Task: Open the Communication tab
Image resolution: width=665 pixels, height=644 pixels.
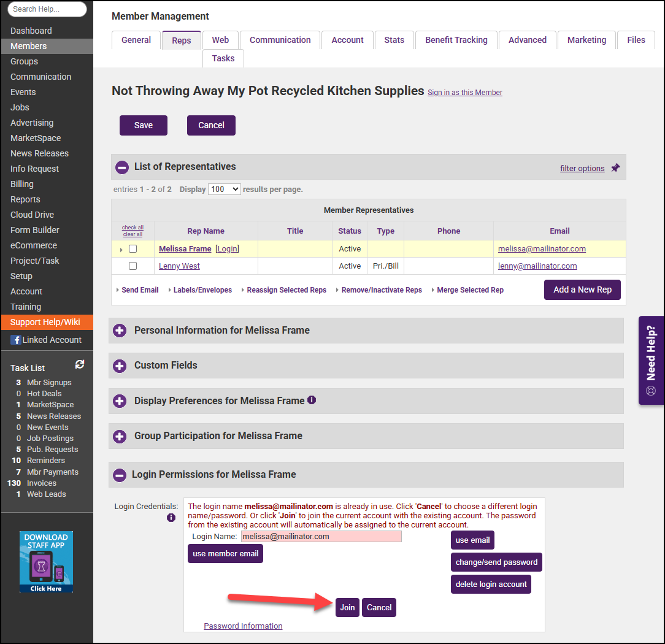Action: pyautogui.click(x=280, y=40)
